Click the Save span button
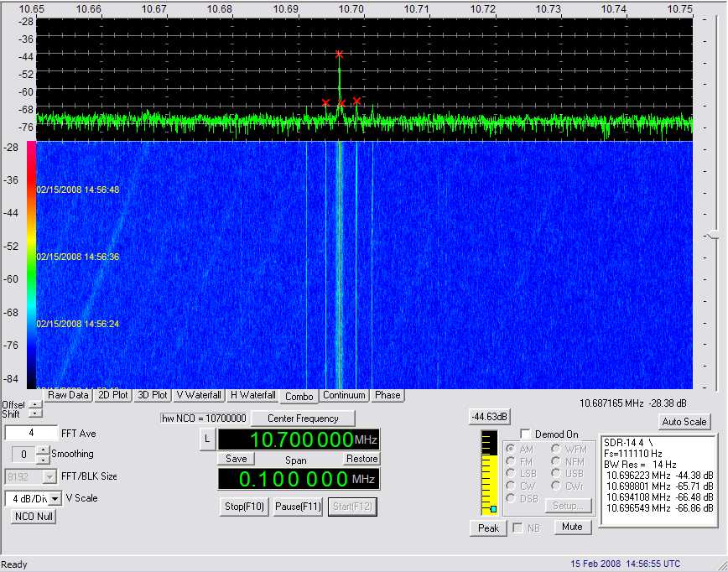Viewport: 728px width, 572px height. coord(236,459)
